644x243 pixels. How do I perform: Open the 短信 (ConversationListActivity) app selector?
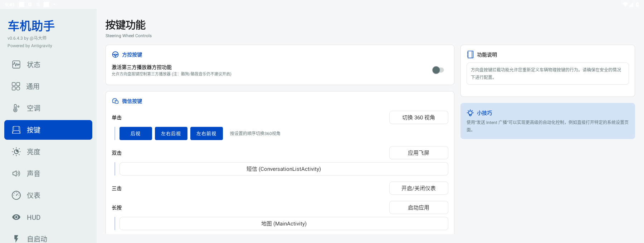click(x=284, y=169)
